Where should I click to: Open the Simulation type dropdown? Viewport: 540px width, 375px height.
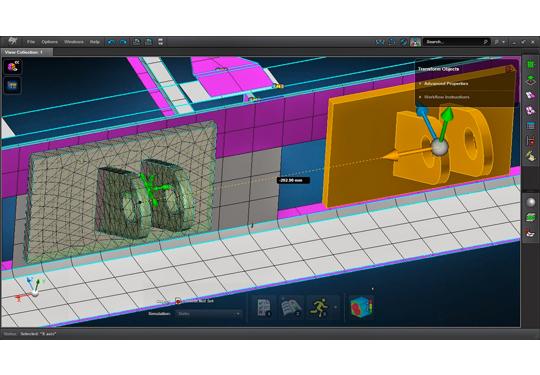209,314
